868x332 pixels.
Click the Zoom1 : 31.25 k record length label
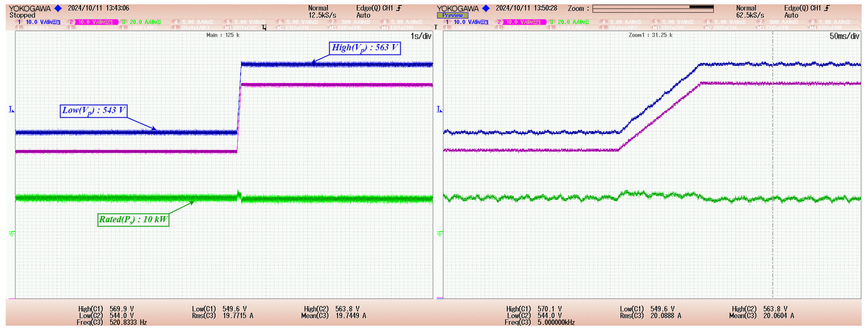(650, 35)
